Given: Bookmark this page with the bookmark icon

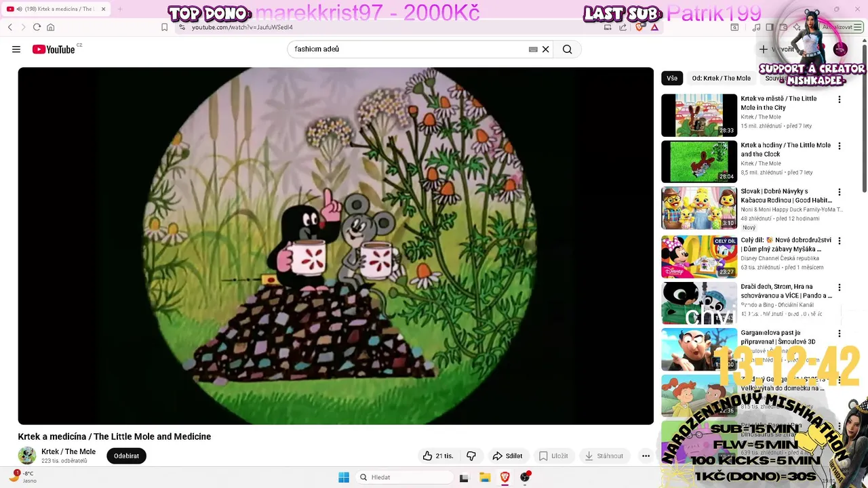Looking at the screenshot, I should pyautogui.click(x=164, y=27).
